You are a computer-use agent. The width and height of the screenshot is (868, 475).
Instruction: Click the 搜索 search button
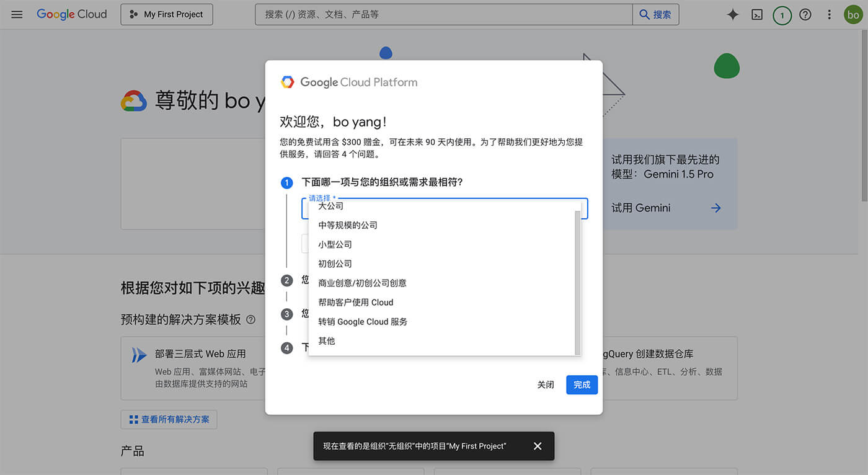tap(655, 14)
